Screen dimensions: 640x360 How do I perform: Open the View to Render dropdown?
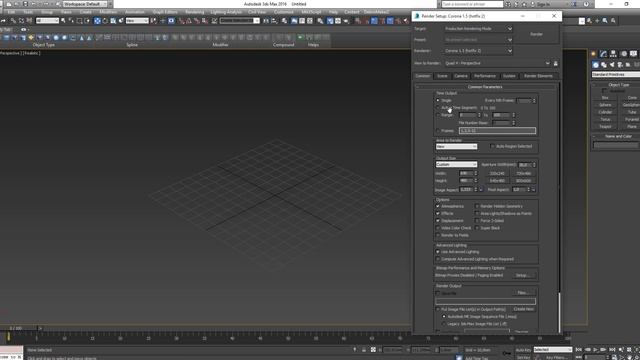coord(497,63)
